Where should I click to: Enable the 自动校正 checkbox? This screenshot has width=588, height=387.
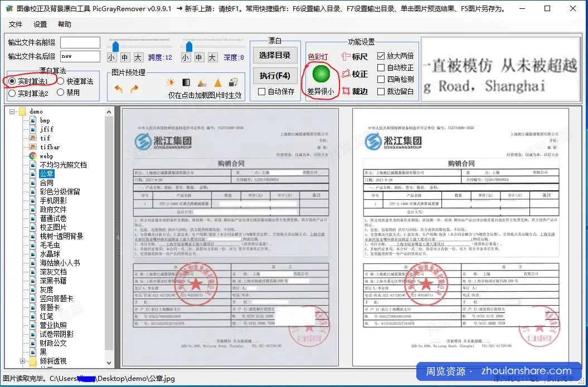381,68
